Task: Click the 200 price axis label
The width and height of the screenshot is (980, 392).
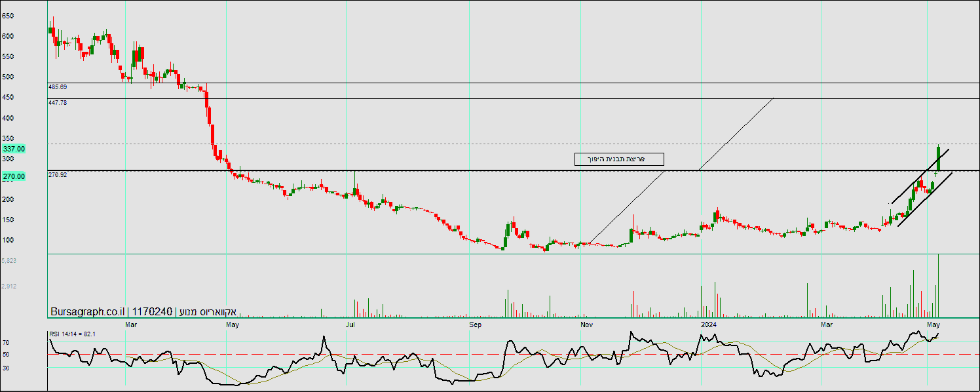Action: pos(8,199)
